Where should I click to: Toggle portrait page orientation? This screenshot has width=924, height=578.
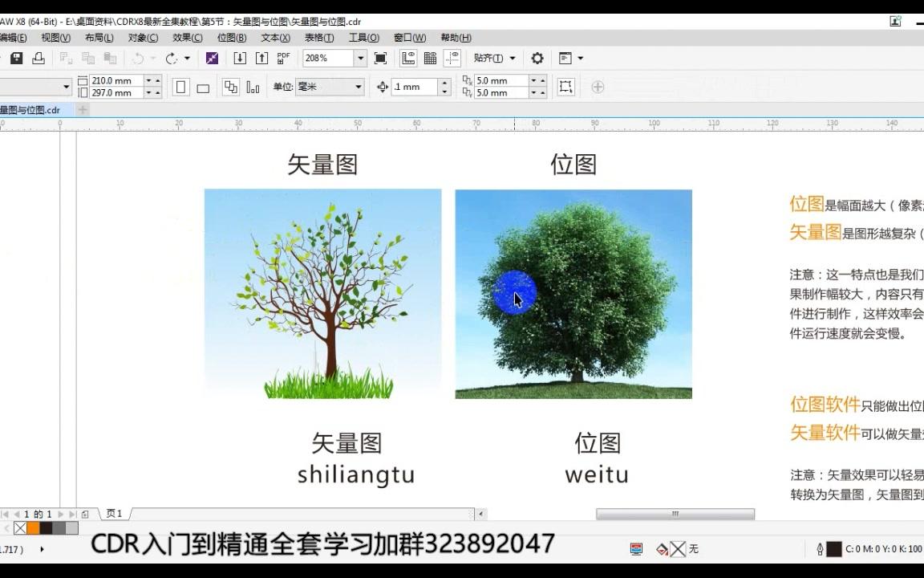coord(181,87)
